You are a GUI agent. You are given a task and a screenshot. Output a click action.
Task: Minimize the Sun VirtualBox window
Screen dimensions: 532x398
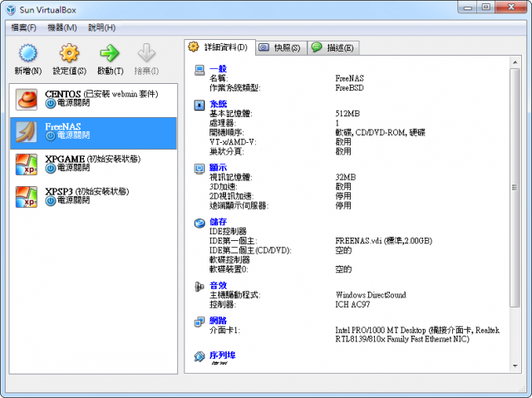click(467, 7)
